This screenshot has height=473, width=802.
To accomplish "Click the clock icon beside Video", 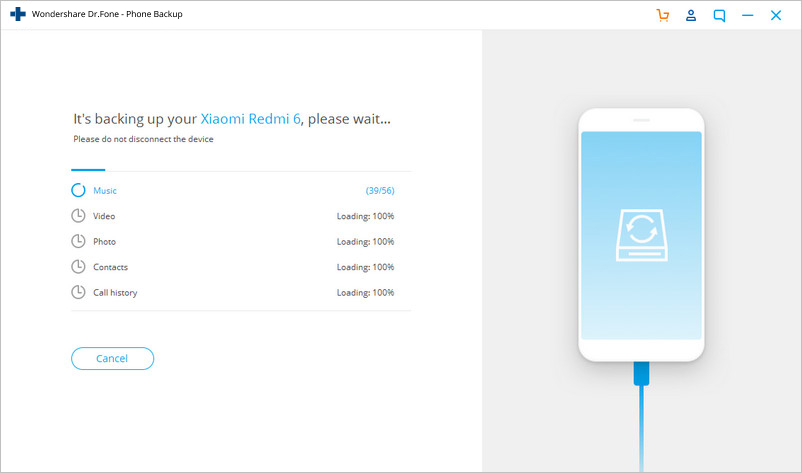I will 78,216.
